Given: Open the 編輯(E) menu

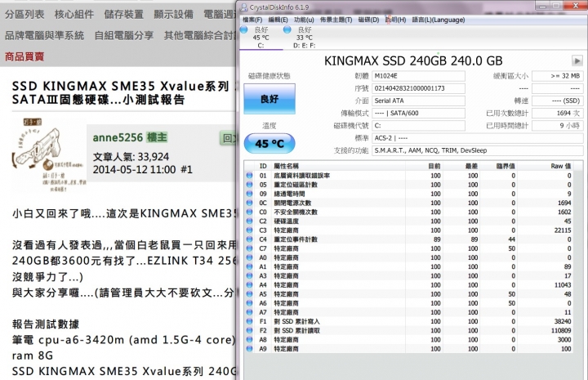Looking at the screenshot, I should coord(278,20).
